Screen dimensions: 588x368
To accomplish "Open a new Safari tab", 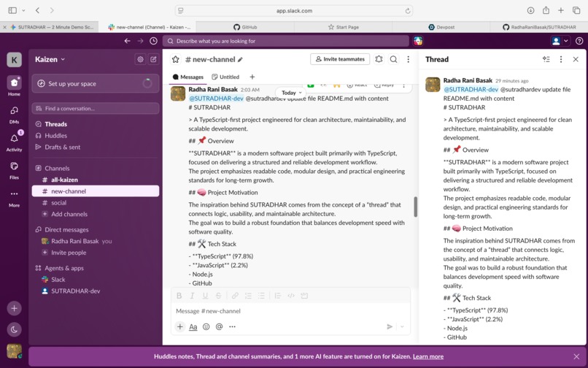I will (560, 10).
